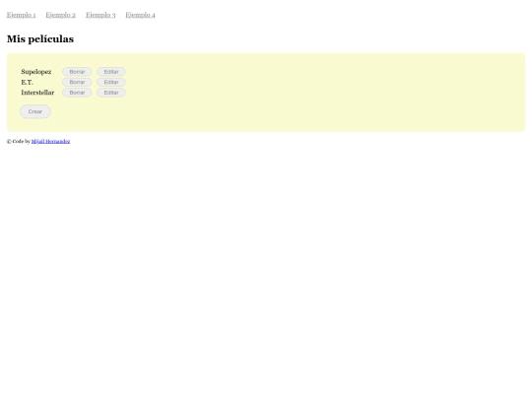Screen dimensions: 532x399
Task: Open the Ejemplo 2 link
Action: point(61,15)
